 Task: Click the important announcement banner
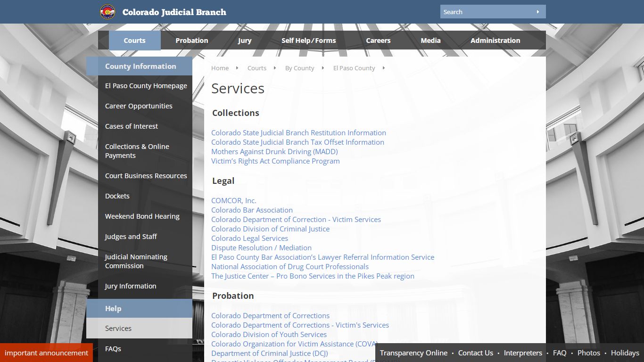click(46, 353)
